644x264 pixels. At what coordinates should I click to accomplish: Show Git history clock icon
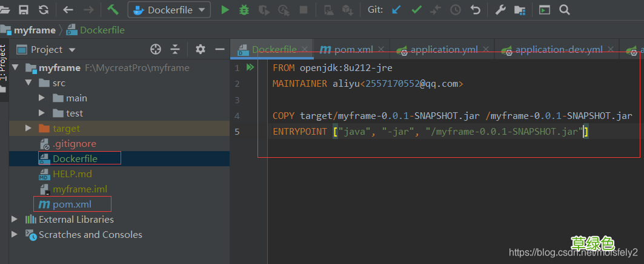pos(456,10)
